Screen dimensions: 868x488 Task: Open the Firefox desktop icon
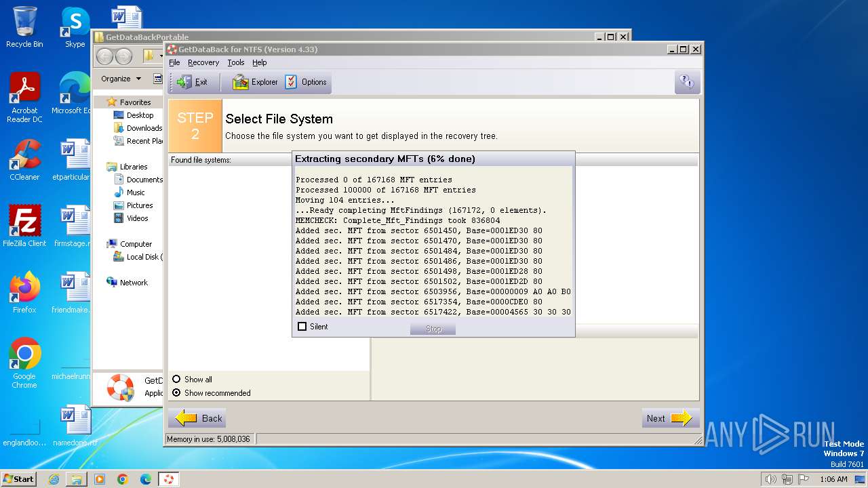[24, 293]
